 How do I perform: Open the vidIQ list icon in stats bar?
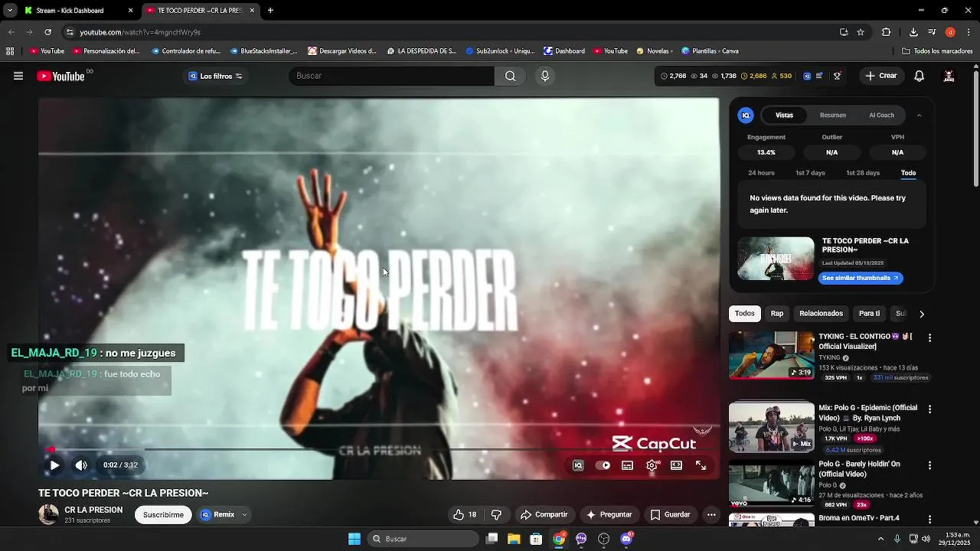click(x=820, y=76)
